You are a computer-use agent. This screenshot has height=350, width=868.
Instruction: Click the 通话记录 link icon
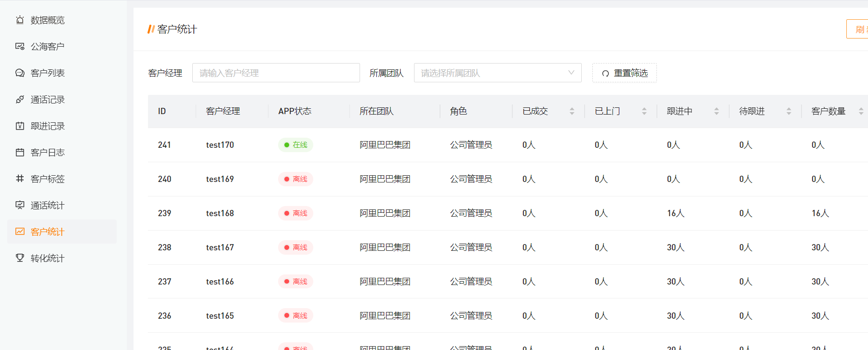coord(20,100)
